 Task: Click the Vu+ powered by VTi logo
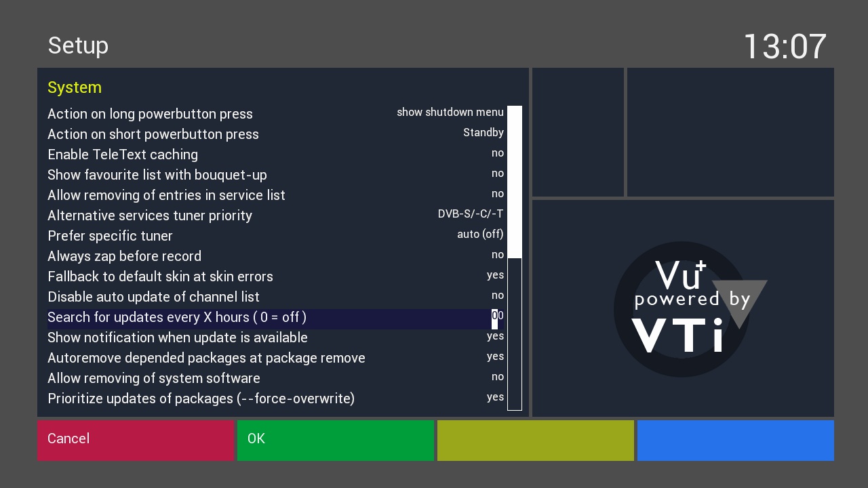pyautogui.click(x=690, y=309)
